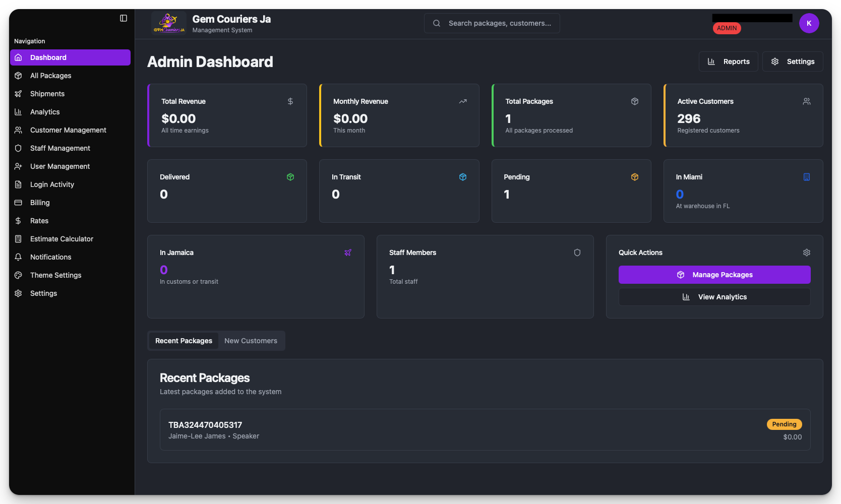Click the trend icon on Monthly Revenue card

coord(462,101)
